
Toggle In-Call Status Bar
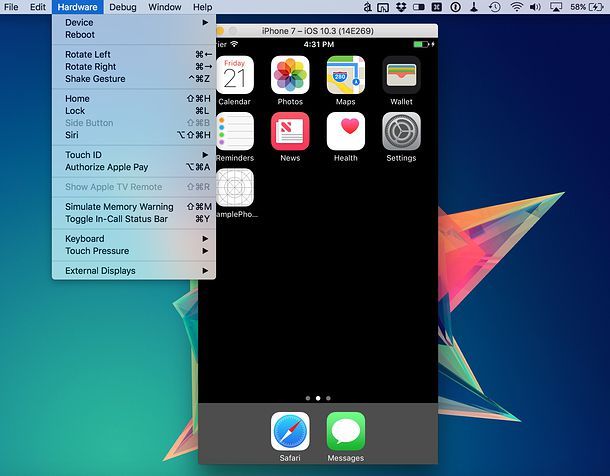click(134, 219)
